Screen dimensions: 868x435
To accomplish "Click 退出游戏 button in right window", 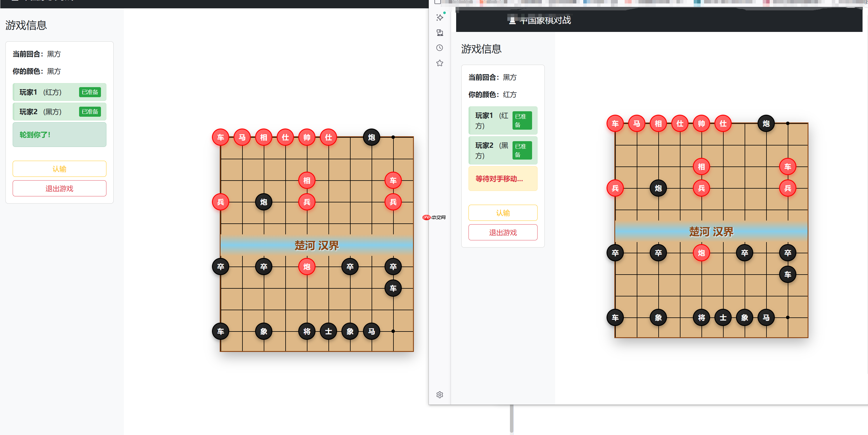I will pyautogui.click(x=503, y=232).
